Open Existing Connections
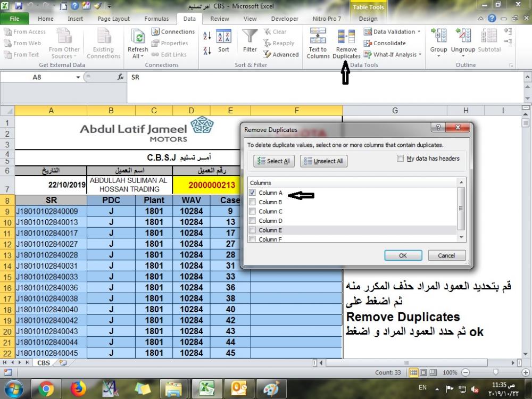Viewport: 532px width, 399px height. (x=104, y=44)
